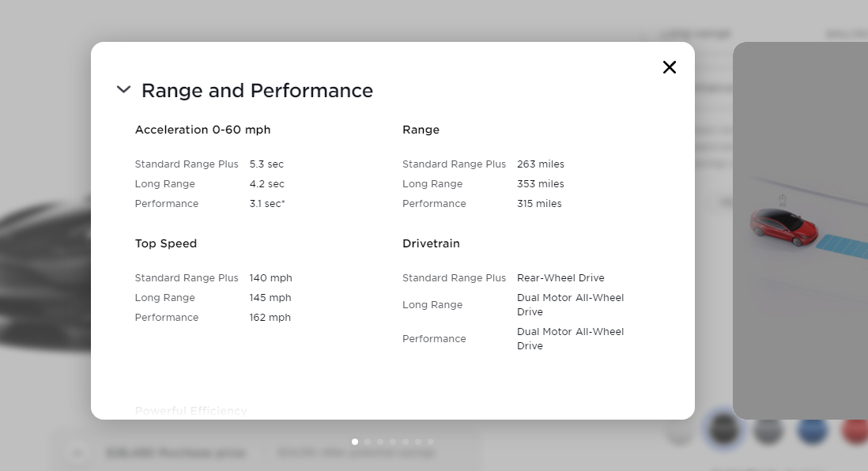Pick the black paint color swatch
The height and width of the screenshot is (471, 868).
point(723,431)
